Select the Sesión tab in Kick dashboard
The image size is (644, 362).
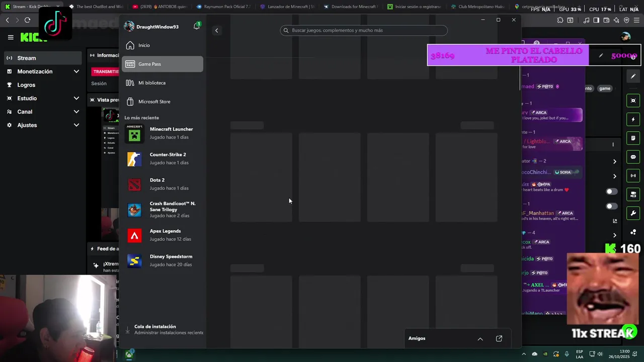(x=99, y=83)
